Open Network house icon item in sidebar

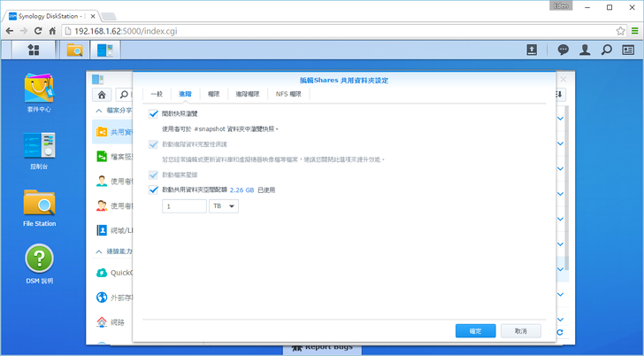pos(112,321)
